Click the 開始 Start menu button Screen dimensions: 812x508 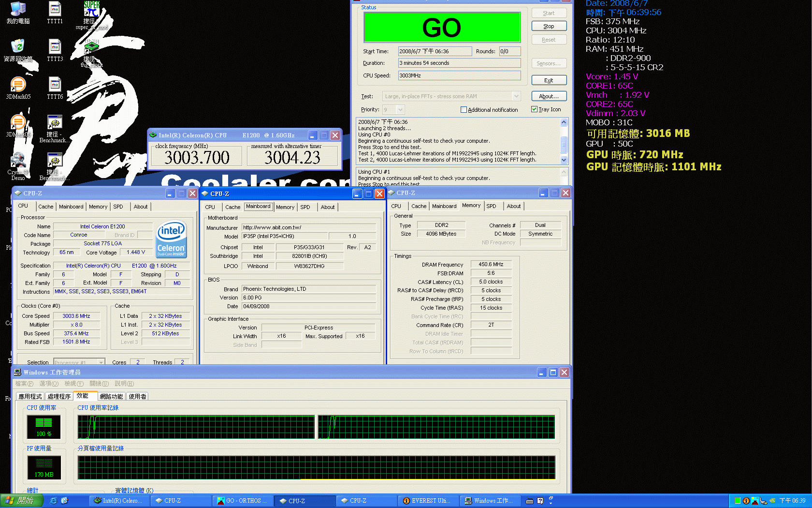click(x=22, y=501)
